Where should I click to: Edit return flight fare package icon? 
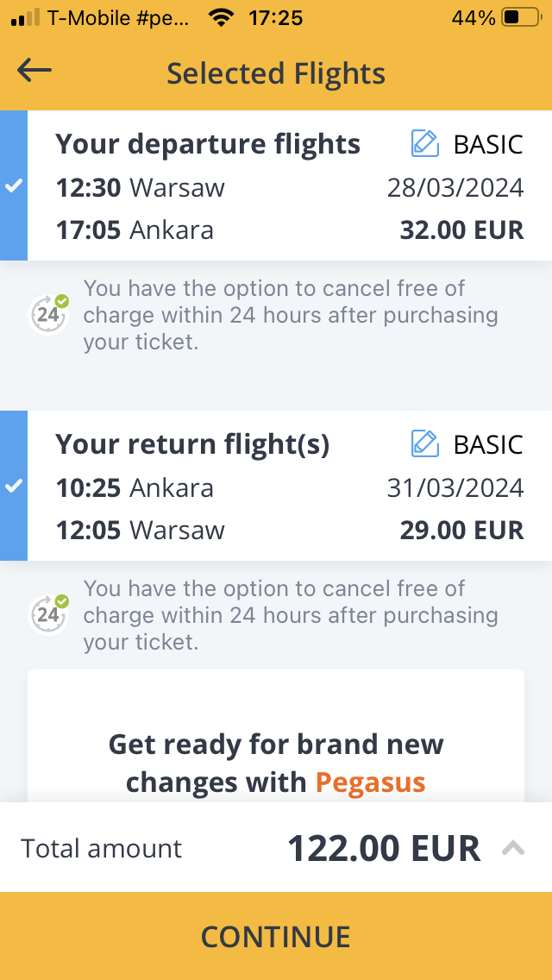[x=425, y=443]
